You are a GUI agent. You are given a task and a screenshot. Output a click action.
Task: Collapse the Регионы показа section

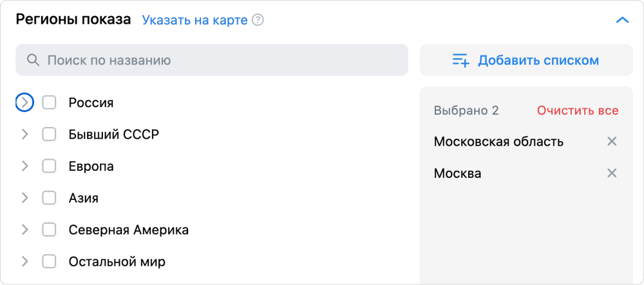[622, 20]
